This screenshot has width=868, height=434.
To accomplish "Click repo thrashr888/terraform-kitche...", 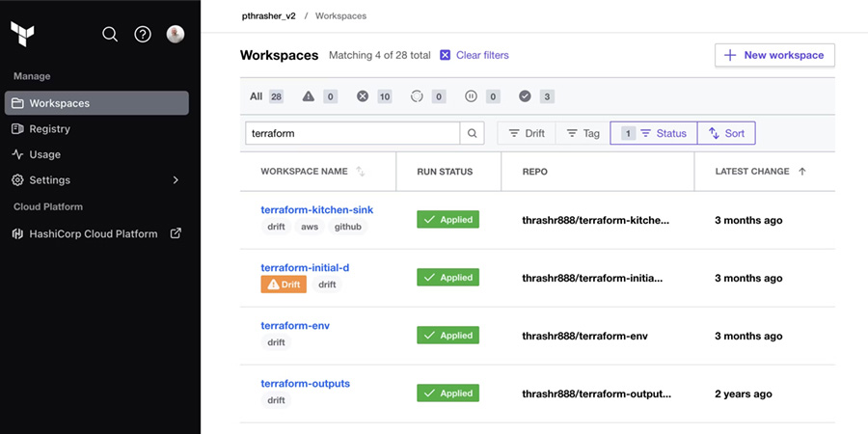I will point(596,220).
